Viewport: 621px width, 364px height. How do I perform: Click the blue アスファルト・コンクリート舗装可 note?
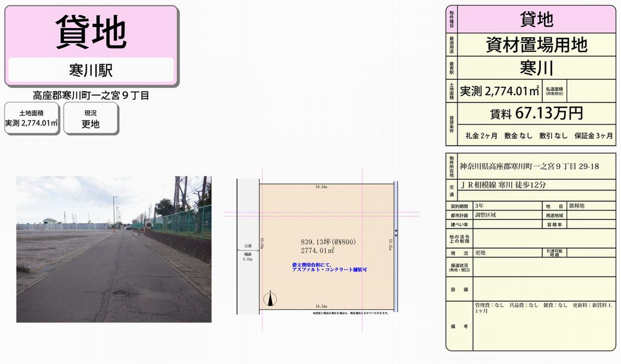pos(329,270)
